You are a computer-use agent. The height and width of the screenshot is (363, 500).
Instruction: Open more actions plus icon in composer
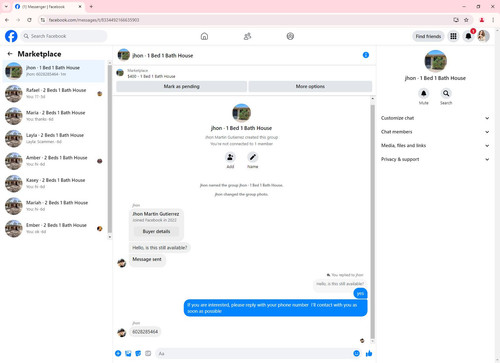[x=118, y=353]
